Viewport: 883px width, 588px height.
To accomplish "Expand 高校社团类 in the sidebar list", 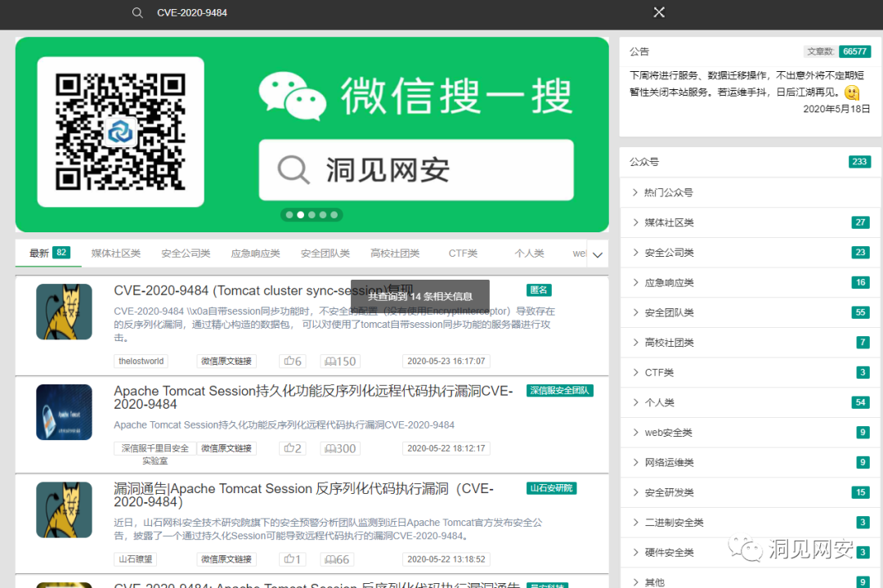I will click(x=750, y=343).
